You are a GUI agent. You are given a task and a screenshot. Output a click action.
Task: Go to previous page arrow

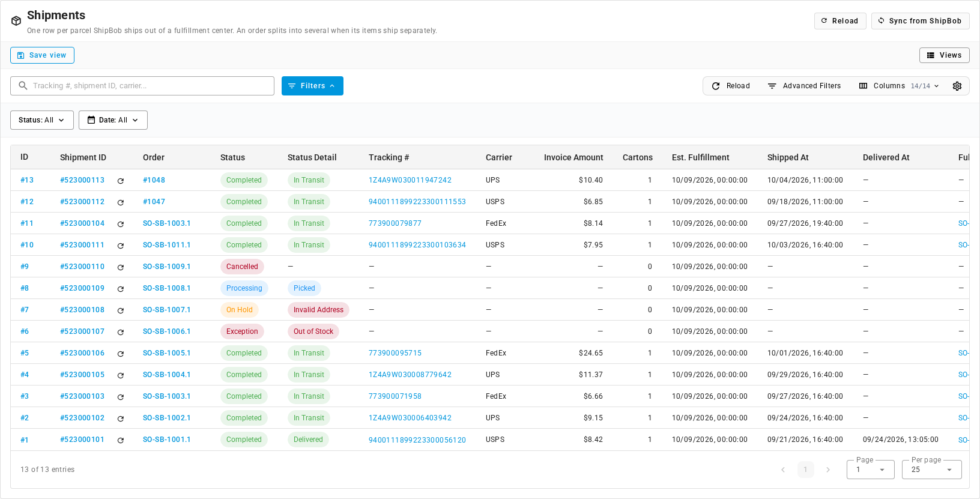point(783,470)
